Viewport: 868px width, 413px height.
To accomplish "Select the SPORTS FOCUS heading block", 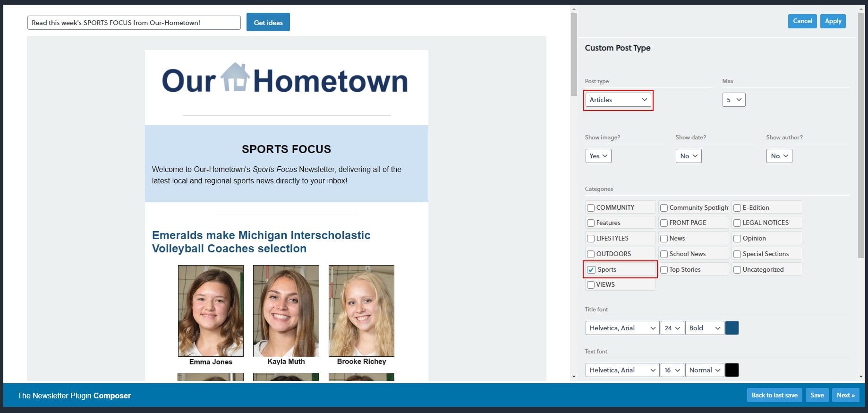I will [x=286, y=149].
